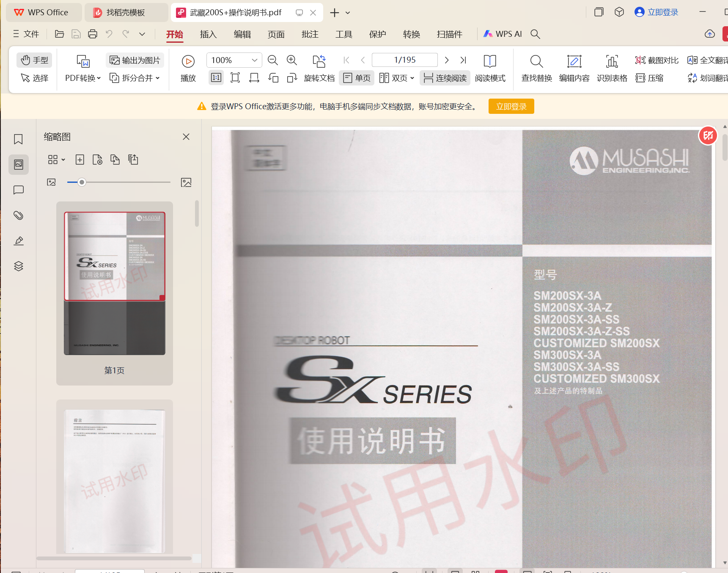
Task: Open the comments panel in sidebar
Action: (x=18, y=190)
